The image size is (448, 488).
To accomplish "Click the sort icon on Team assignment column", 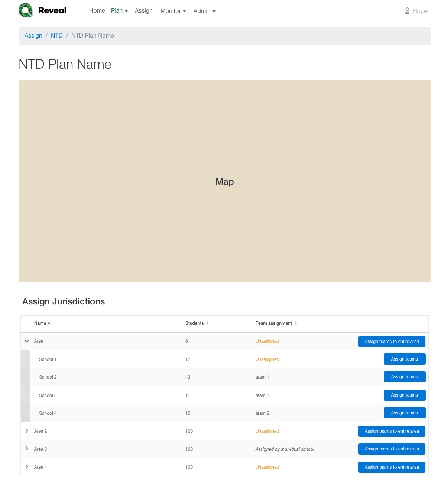I will pos(295,323).
